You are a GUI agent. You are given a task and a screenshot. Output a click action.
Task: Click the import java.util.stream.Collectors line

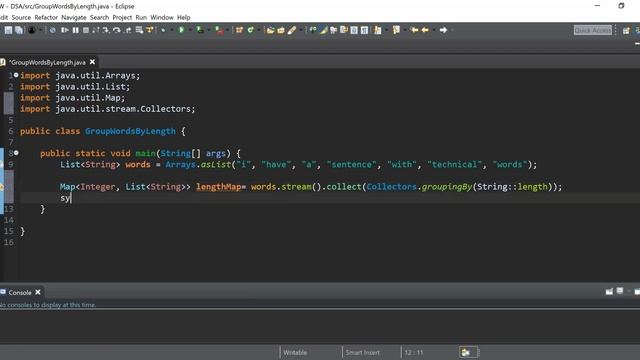[x=108, y=109]
